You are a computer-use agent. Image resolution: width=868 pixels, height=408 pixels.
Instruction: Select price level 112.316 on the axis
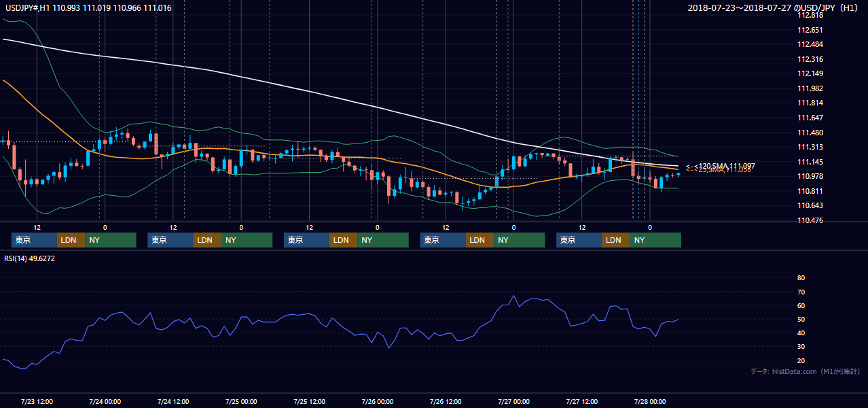click(810, 59)
